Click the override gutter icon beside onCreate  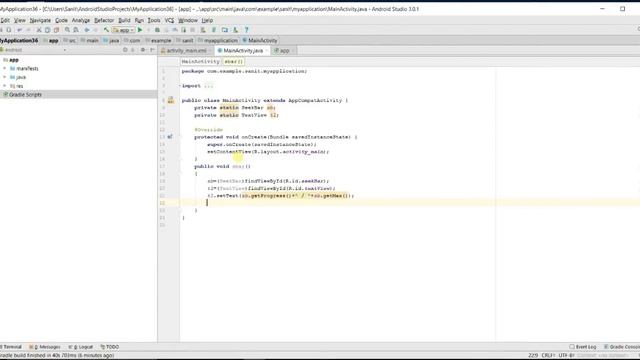170,137
